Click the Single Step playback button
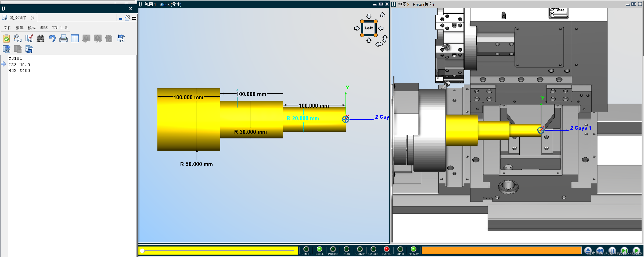Viewport: 644px width, 257px height. tap(624, 251)
